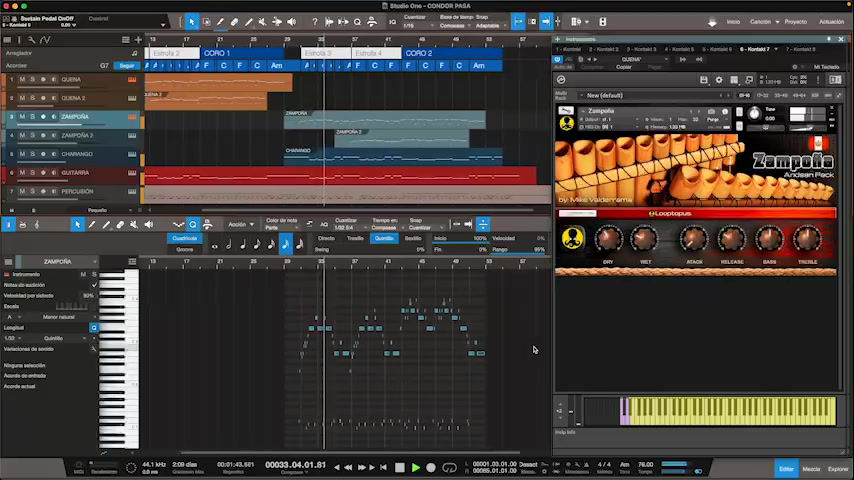Image resolution: width=854 pixels, height=480 pixels.
Task: Select the eraser tool in arrange toolbar
Action: coord(234,22)
